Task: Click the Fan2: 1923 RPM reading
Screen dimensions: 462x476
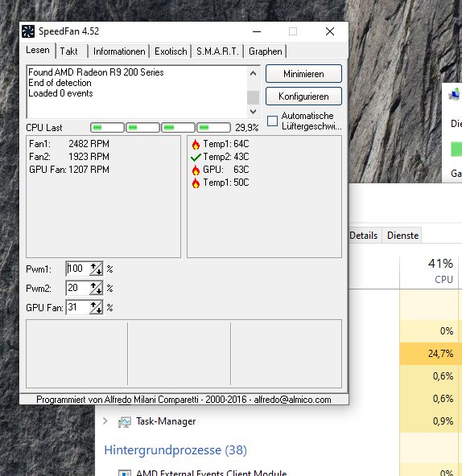Action: pyautogui.click(x=69, y=157)
